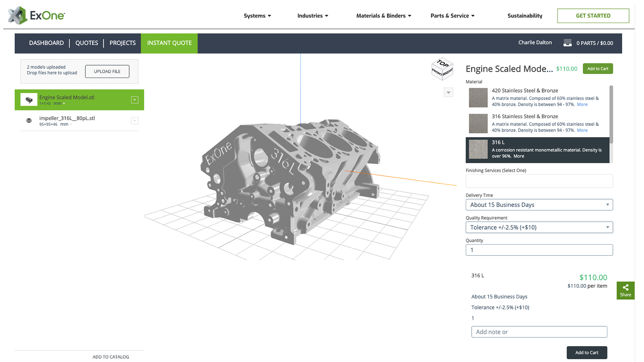This screenshot has height=362, width=644.
Task: Open the Systems menu
Action: click(x=257, y=16)
